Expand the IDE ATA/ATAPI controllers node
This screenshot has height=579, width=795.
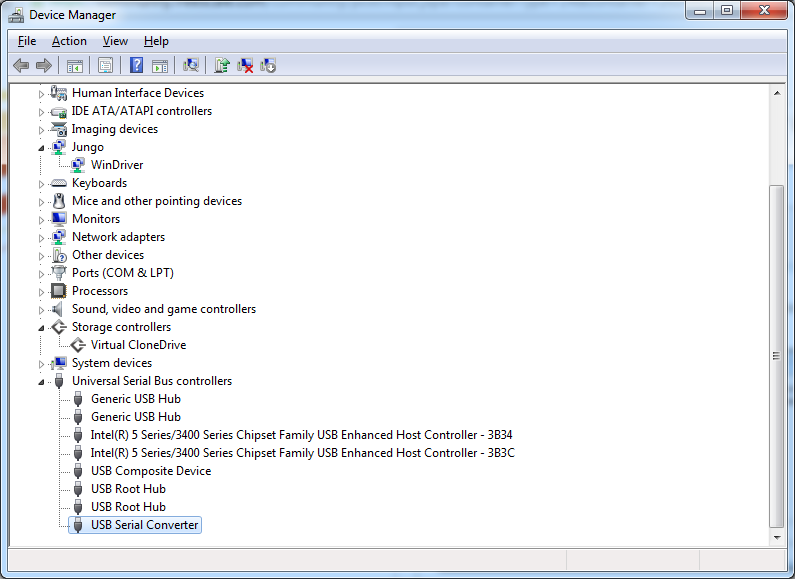click(x=41, y=112)
